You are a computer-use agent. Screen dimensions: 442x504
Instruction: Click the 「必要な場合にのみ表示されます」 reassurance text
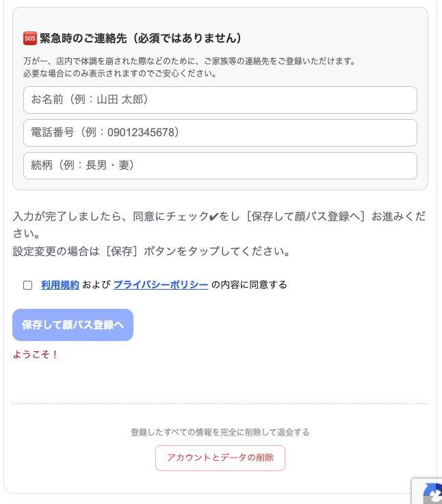[120, 73]
